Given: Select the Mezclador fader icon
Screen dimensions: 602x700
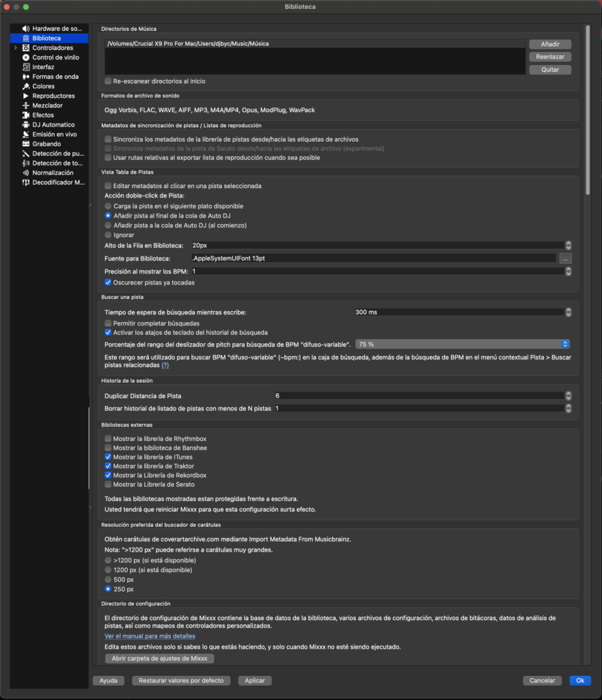Looking at the screenshot, I should click(26, 105).
